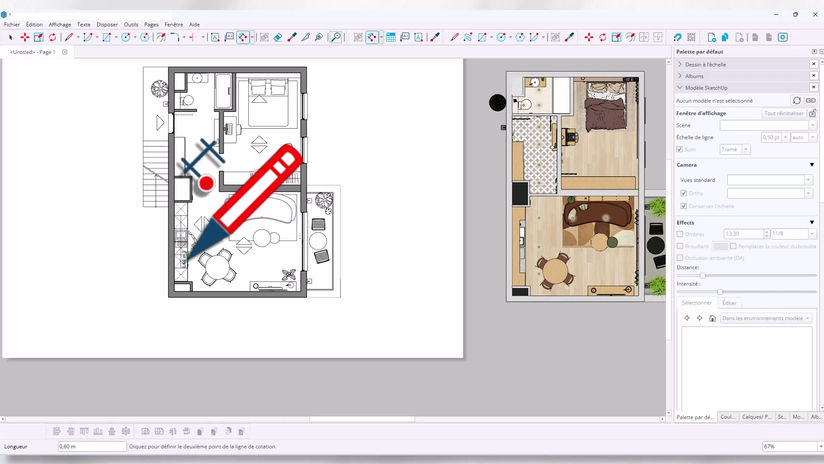Click the align left icon in bottom toolbar
This screenshot has height=464, width=824.
[57, 431]
